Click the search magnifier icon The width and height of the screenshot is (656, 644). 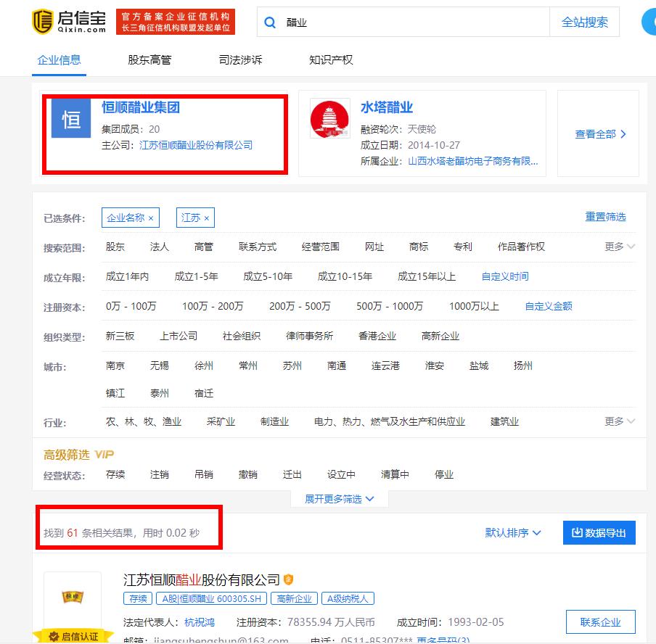point(270,22)
